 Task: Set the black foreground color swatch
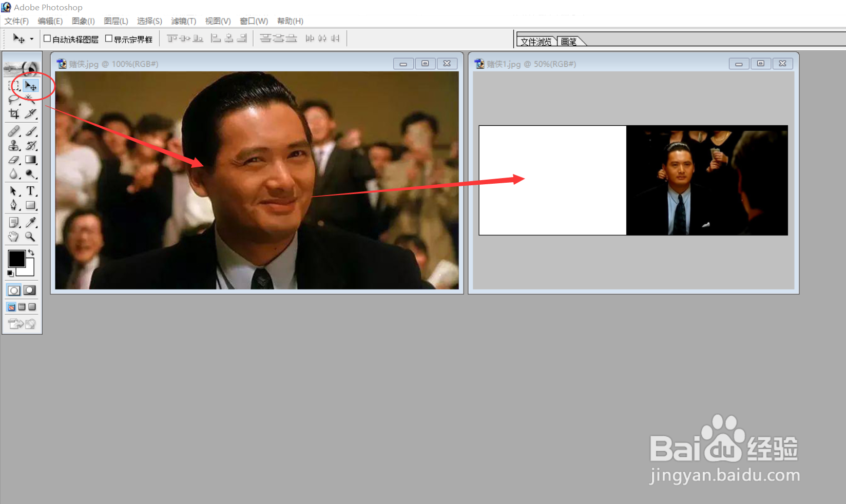(16, 259)
